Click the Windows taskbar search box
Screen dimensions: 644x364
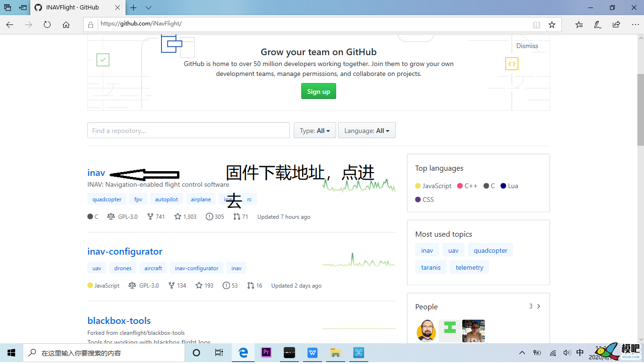[104, 353]
